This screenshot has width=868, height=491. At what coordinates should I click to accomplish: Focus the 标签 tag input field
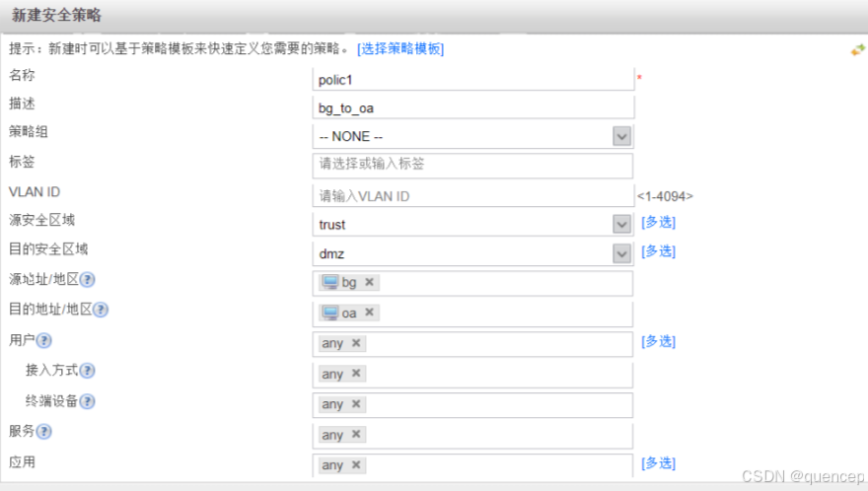click(x=473, y=166)
